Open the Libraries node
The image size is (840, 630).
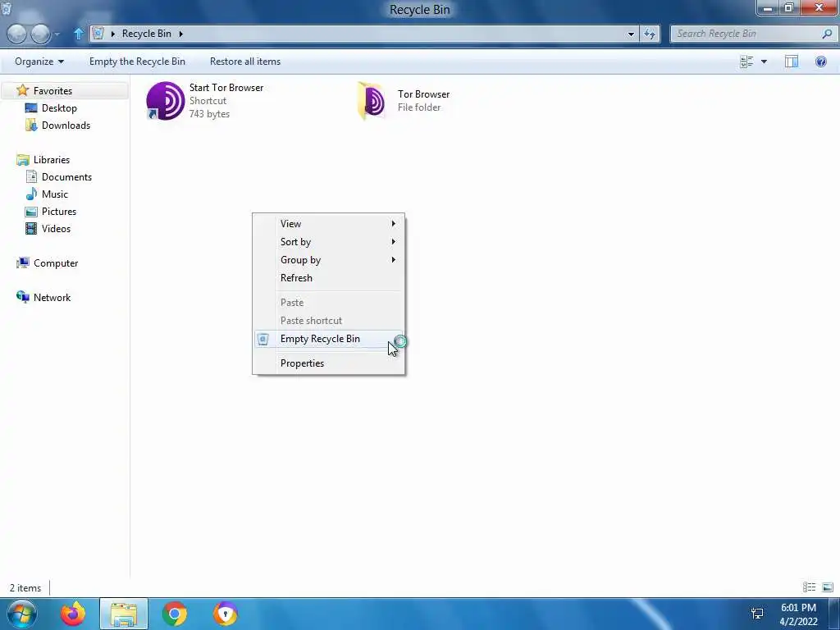click(52, 160)
